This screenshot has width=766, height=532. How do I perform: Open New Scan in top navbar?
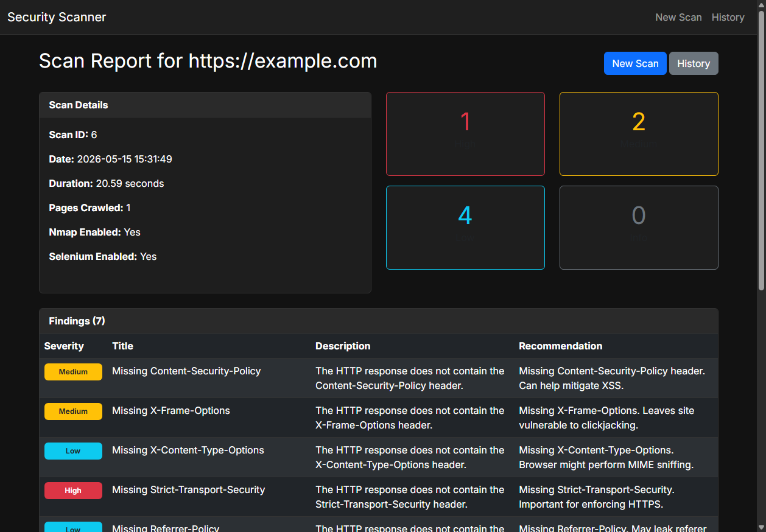click(678, 17)
